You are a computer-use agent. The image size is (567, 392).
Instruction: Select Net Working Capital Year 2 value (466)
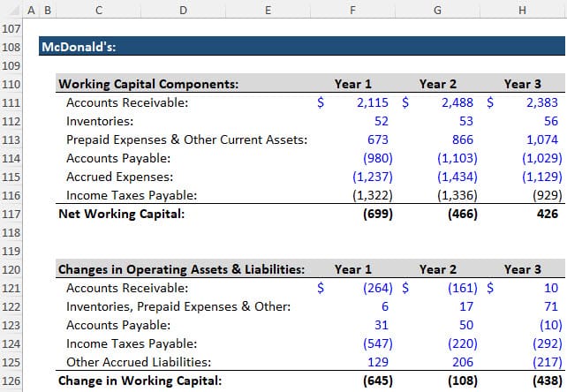463,214
